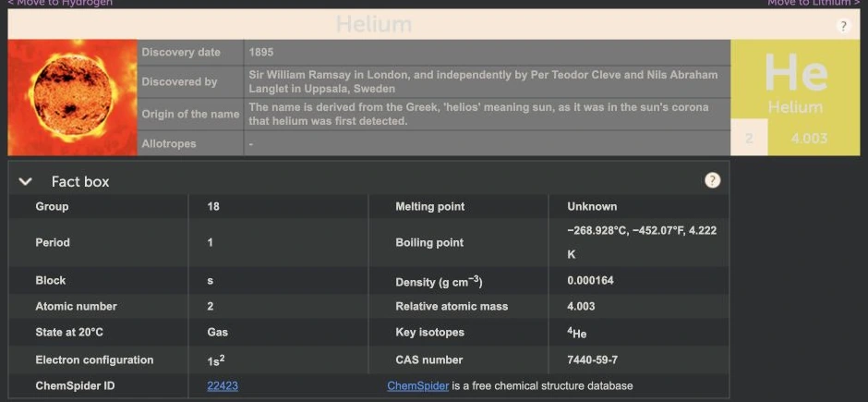Click the Discovery date row label

coord(181,53)
